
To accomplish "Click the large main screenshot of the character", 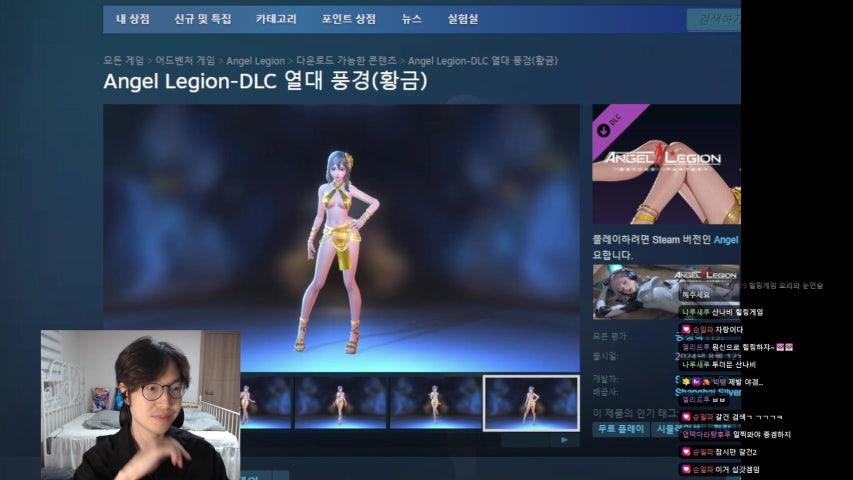I will pyautogui.click(x=341, y=238).
